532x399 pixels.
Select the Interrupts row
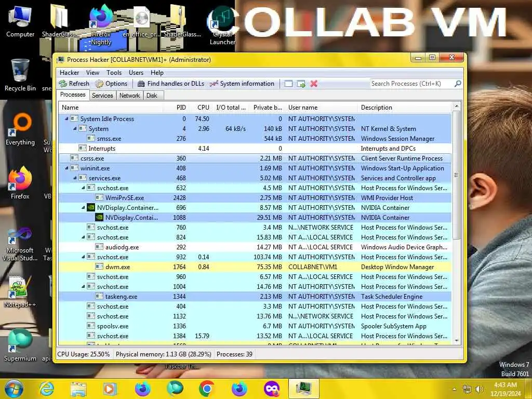[x=255, y=148]
